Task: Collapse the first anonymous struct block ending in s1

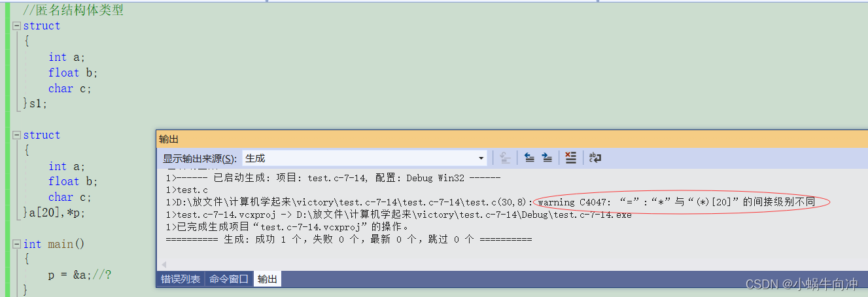Action: [16, 26]
